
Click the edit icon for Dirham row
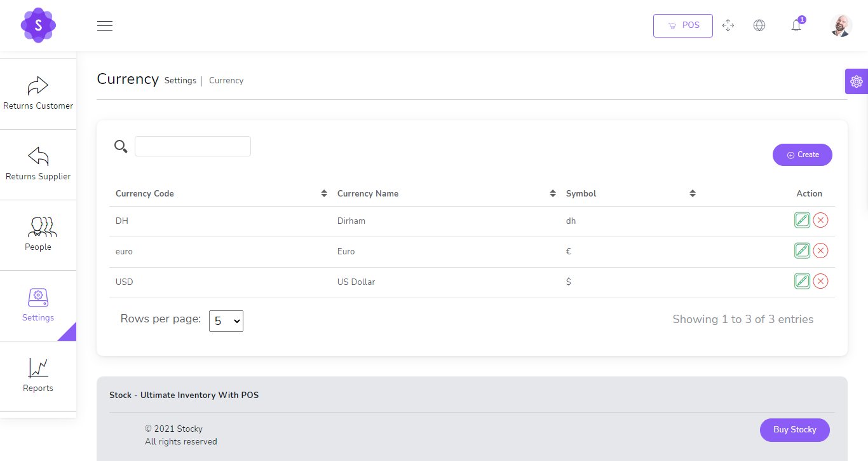click(802, 221)
